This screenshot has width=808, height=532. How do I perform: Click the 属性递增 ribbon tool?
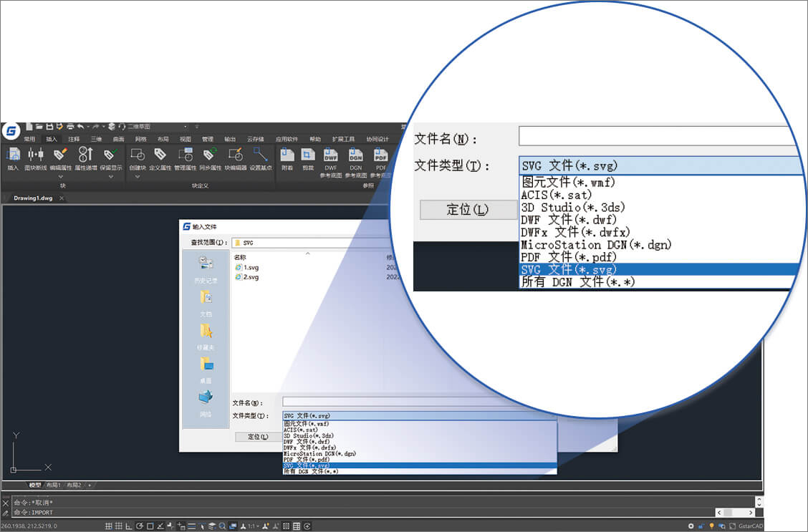85,158
